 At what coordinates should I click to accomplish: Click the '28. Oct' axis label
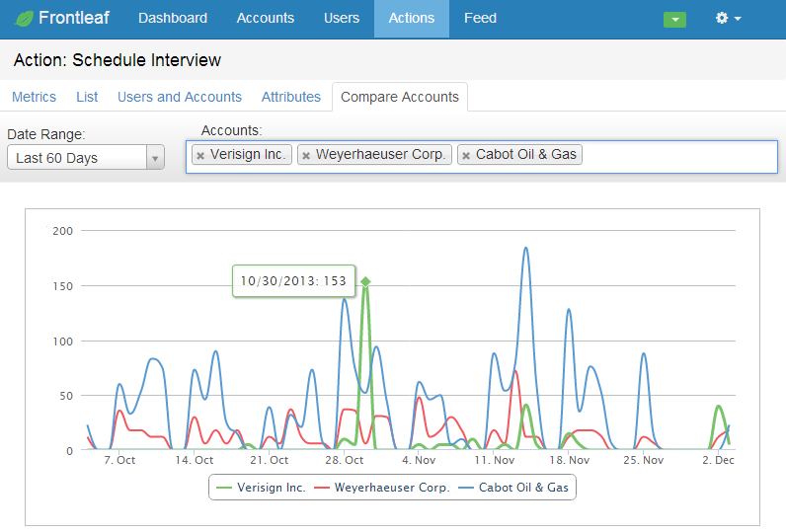pyautogui.click(x=344, y=460)
